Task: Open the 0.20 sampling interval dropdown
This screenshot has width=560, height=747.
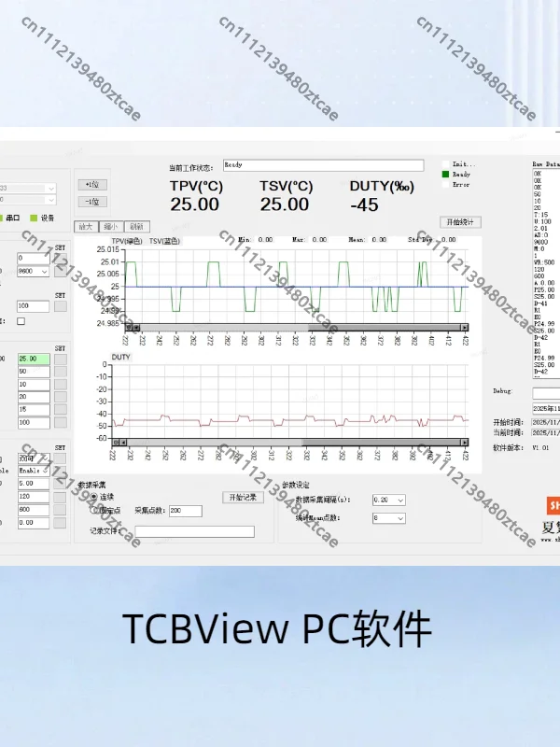Action: point(389,500)
